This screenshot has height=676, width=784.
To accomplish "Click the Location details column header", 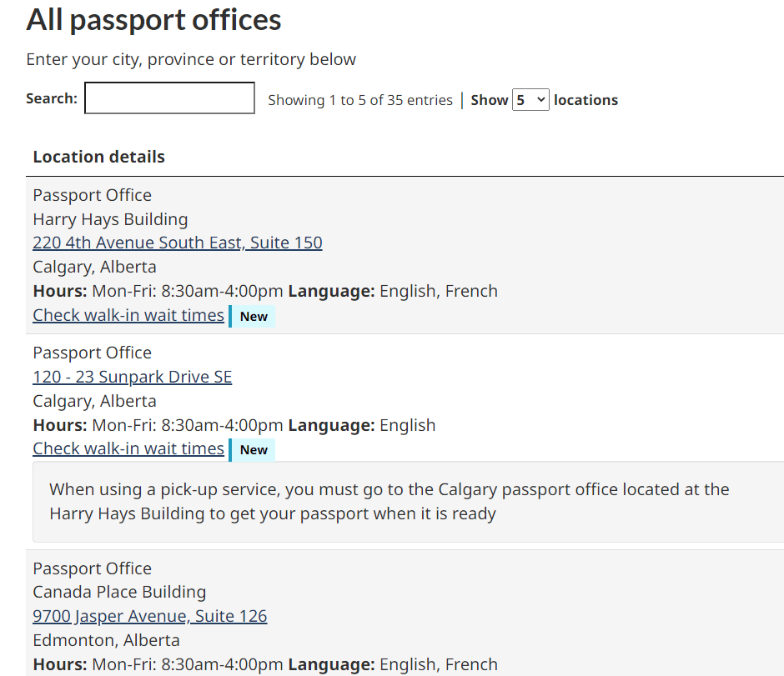I will pos(99,157).
